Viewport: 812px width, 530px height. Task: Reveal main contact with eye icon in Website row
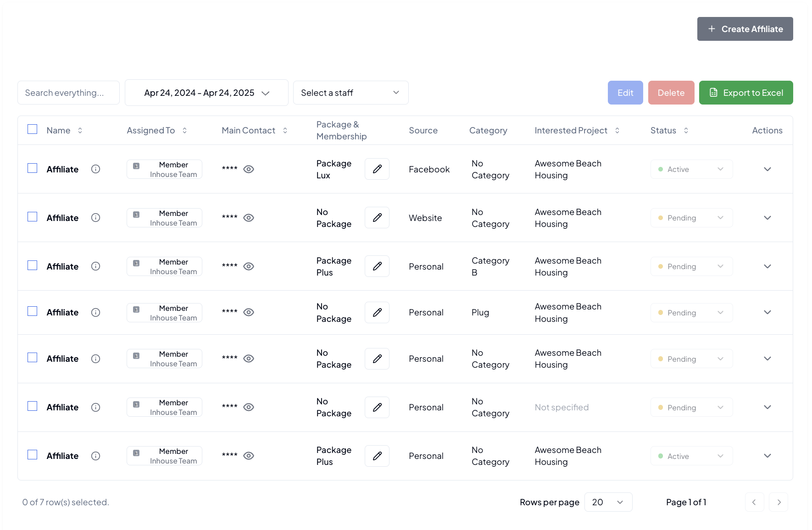click(249, 218)
